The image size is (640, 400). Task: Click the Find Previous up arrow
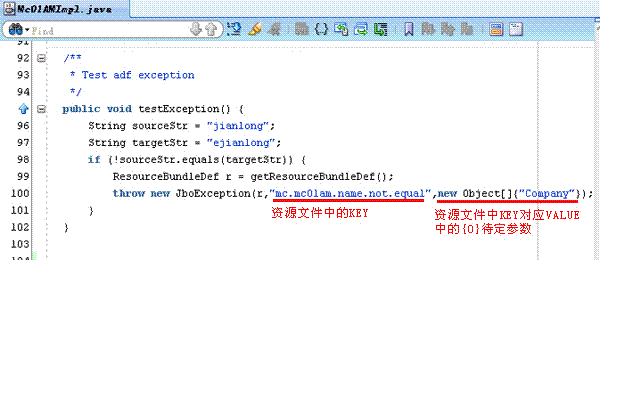[x=211, y=29]
